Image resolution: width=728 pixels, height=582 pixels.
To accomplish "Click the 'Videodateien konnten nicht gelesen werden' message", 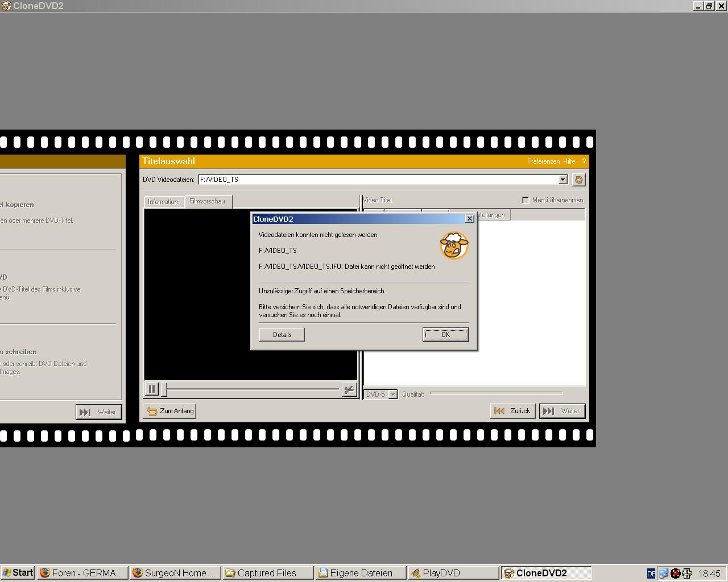I will [318, 235].
